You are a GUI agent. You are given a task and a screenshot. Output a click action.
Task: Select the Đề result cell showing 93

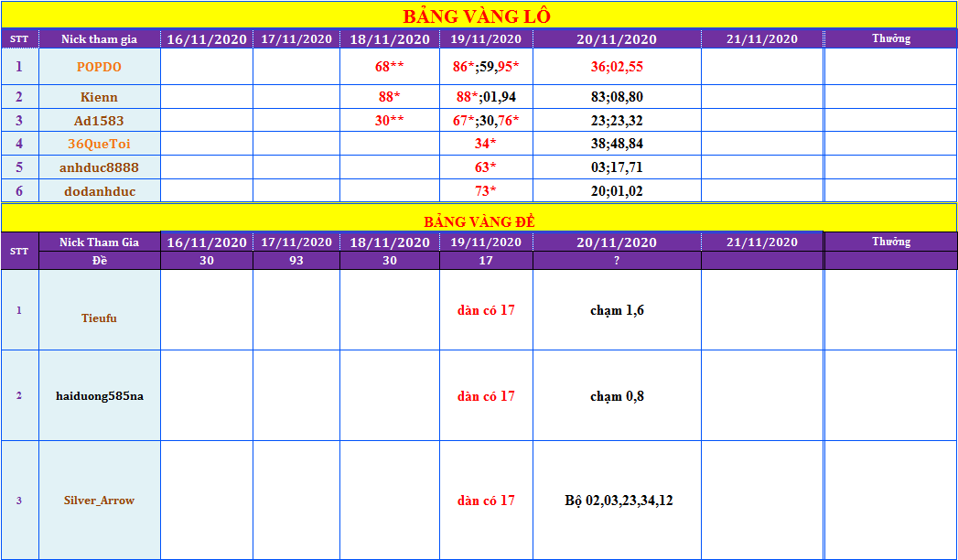click(x=296, y=261)
